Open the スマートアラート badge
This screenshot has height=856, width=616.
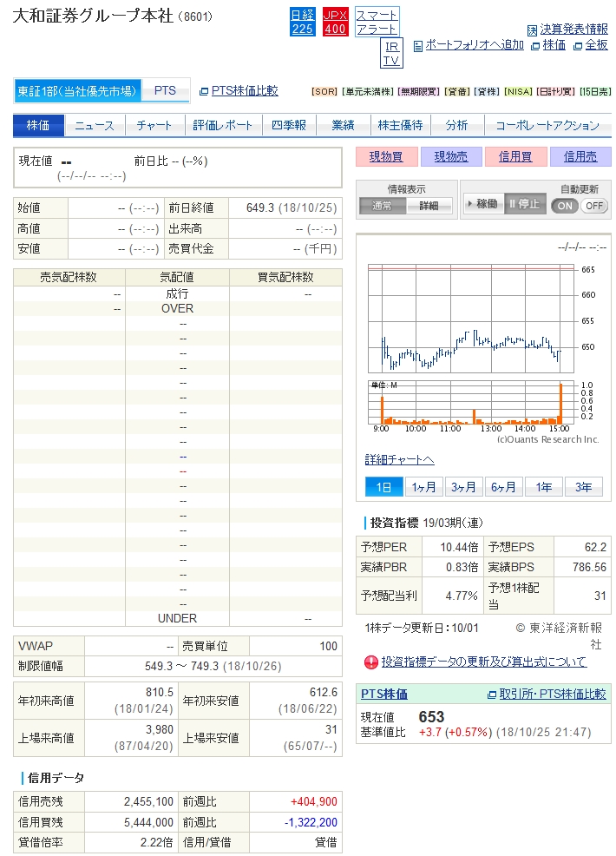[x=377, y=22]
